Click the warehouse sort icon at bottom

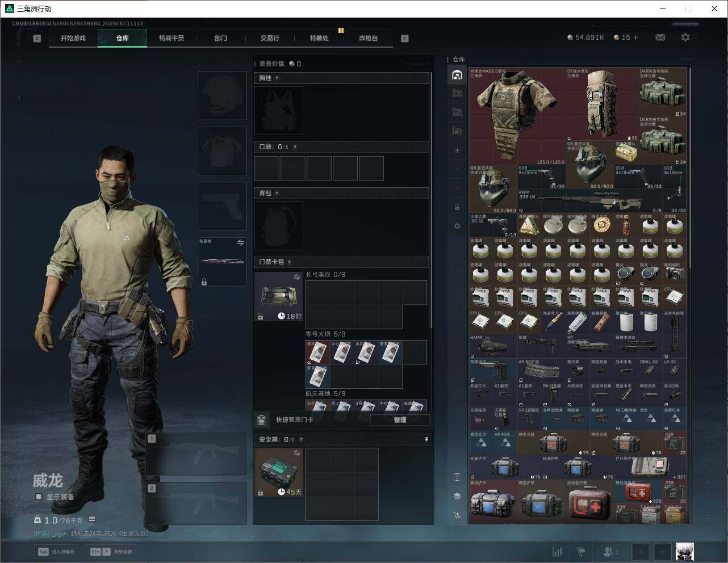(x=457, y=515)
